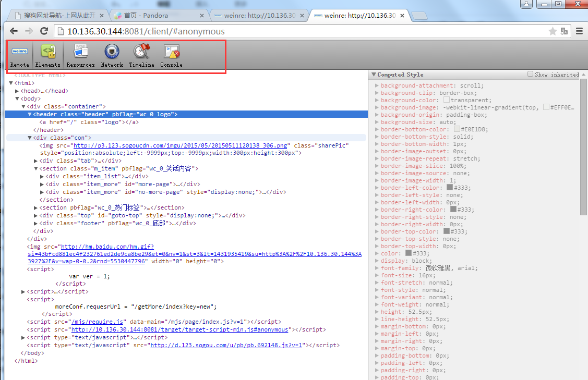The width and height of the screenshot is (588, 380).
Task: Close the 搜狗网址导航 tab
Action: [102, 16]
